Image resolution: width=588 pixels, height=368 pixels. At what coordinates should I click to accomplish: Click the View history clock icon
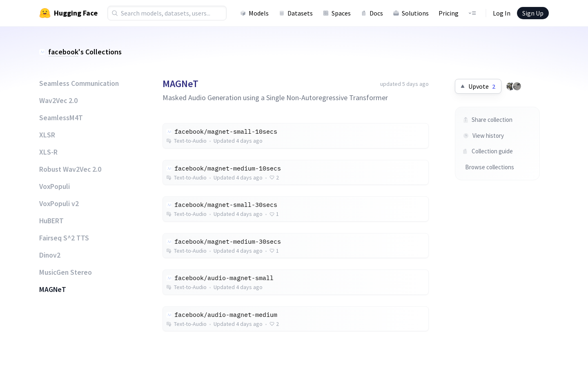pos(466,136)
